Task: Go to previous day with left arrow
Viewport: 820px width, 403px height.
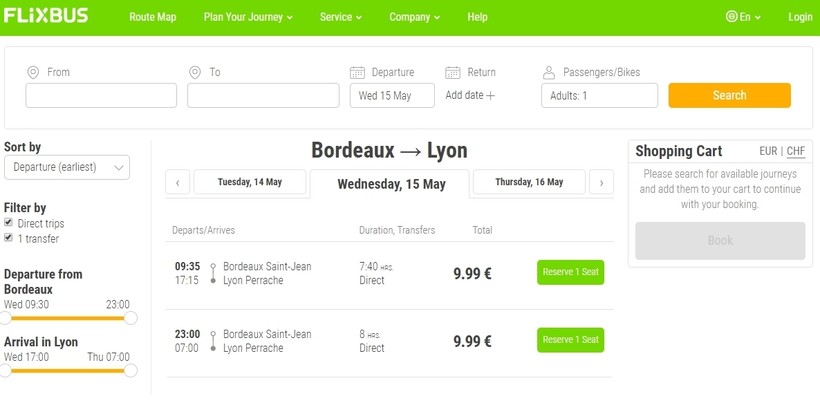Action: pos(177,183)
